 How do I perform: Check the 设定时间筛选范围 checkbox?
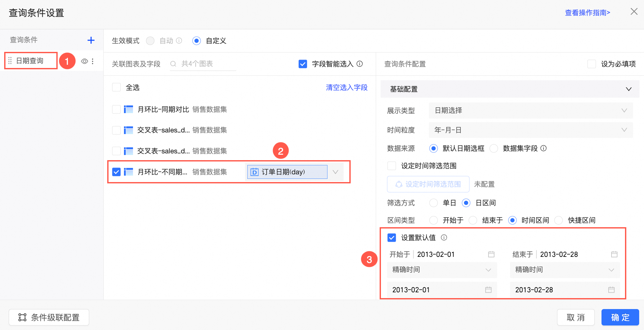tap(392, 166)
